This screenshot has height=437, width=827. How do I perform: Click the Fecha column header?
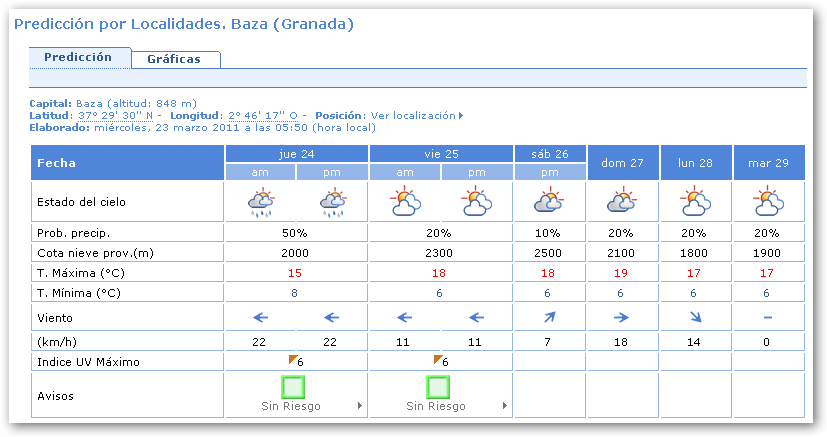127,162
